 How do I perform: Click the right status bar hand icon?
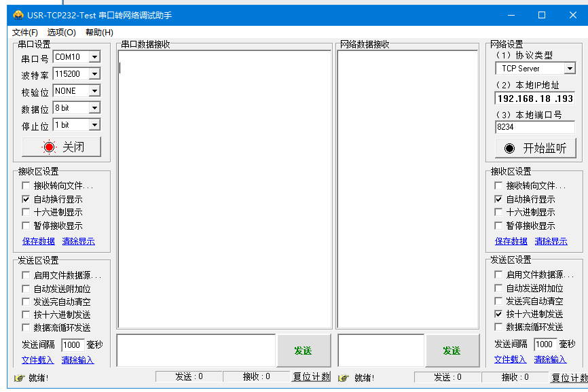coord(344,378)
